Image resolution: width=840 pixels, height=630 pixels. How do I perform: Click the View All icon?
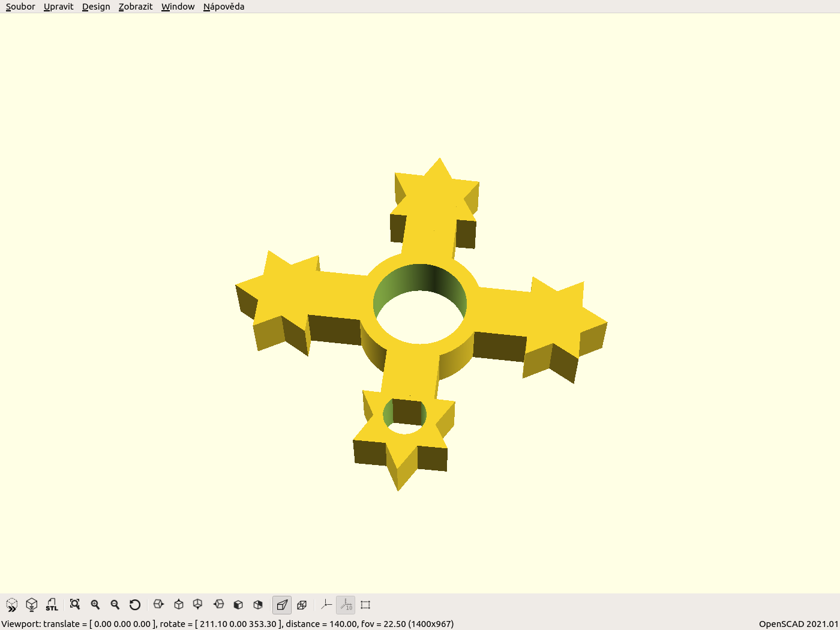[x=75, y=605]
